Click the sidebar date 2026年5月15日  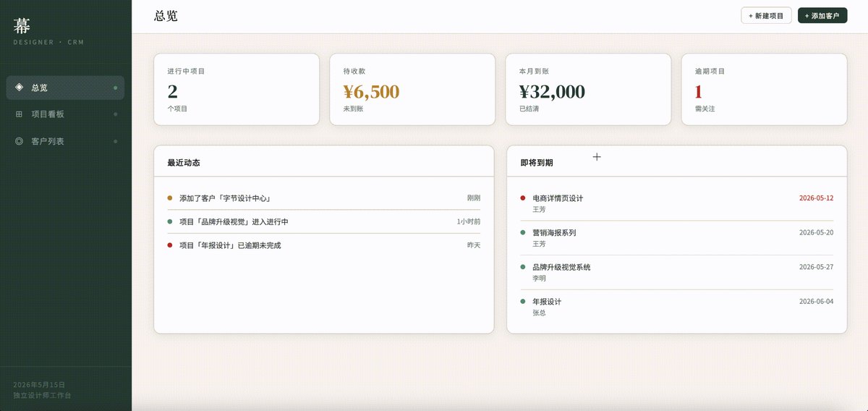click(39, 385)
